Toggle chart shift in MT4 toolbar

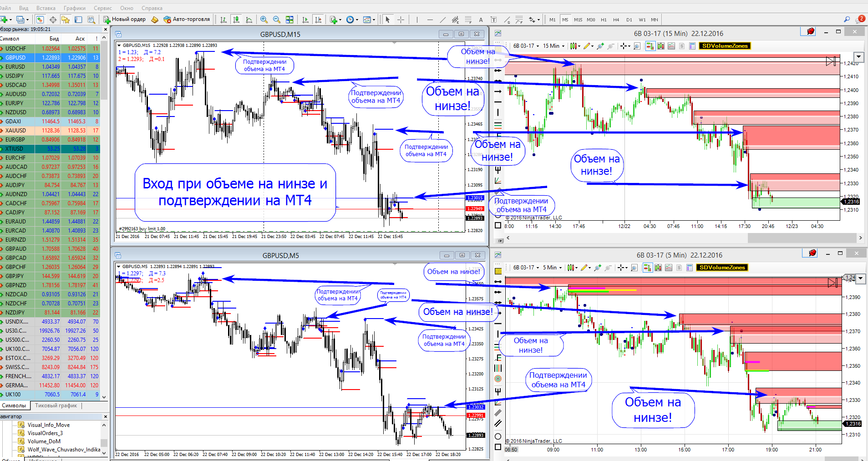tap(318, 20)
